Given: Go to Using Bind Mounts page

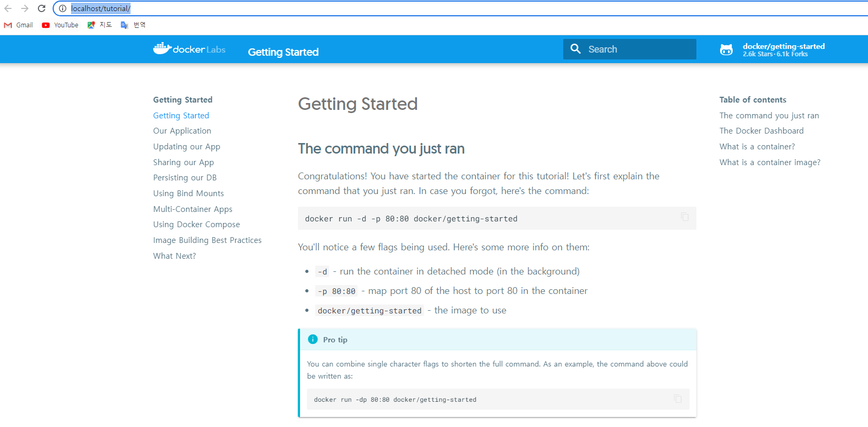Looking at the screenshot, I should (x=188, y=194).
